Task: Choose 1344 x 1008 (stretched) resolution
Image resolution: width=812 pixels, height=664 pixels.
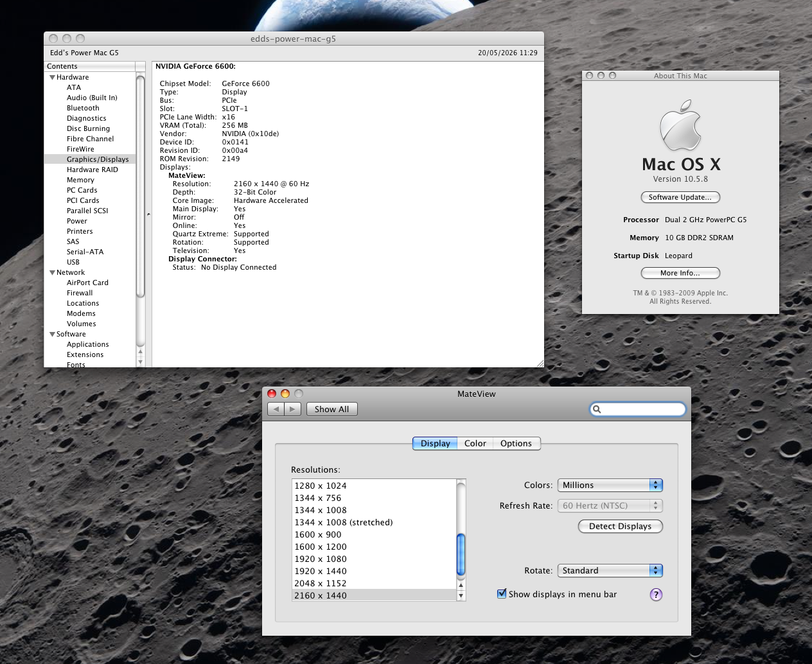Action: pos(374,523)
